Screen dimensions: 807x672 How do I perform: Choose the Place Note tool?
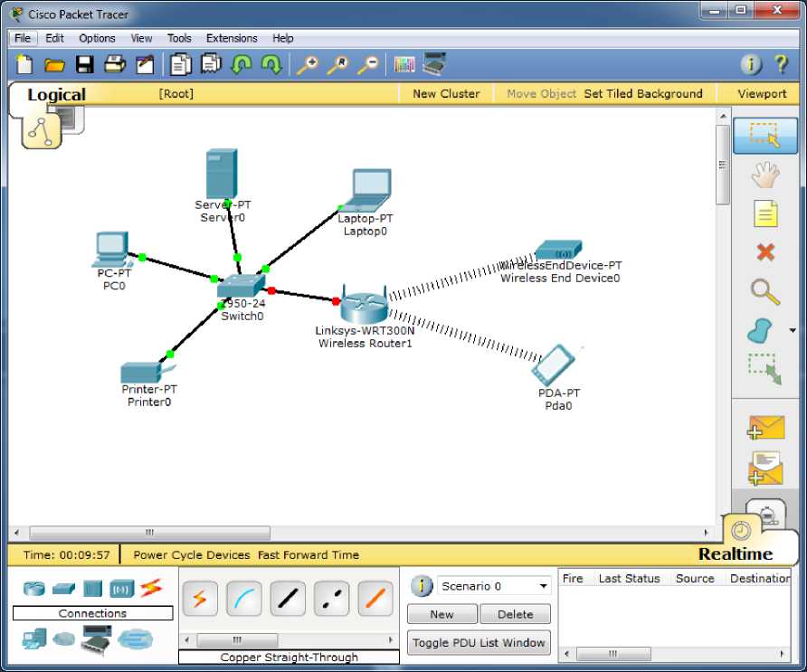click(765, 213)
